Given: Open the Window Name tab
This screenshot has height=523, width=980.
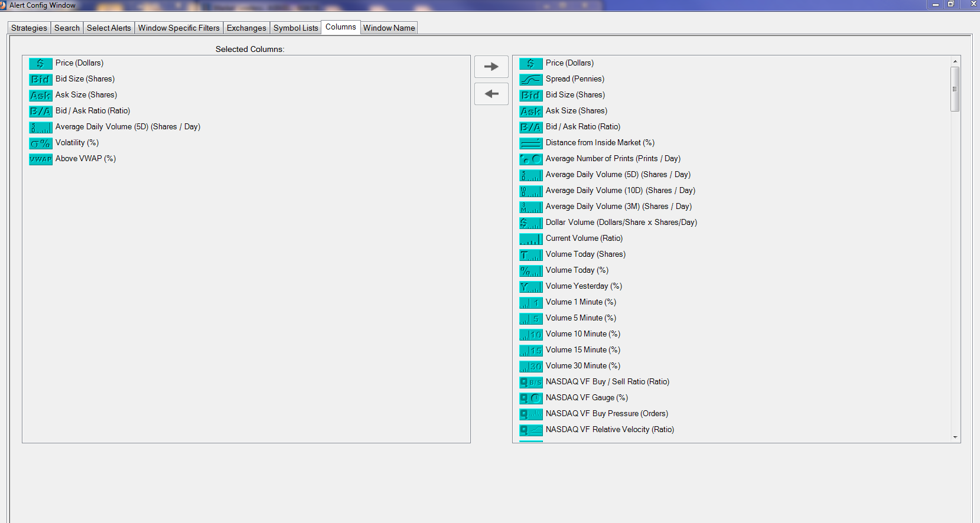Looking at the screenshot, I should click(389, 28).
